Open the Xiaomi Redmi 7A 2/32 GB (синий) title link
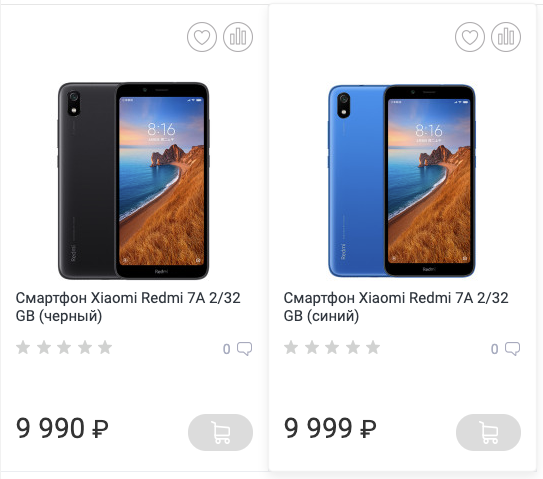The image size is (543, 479). (396, 307)
